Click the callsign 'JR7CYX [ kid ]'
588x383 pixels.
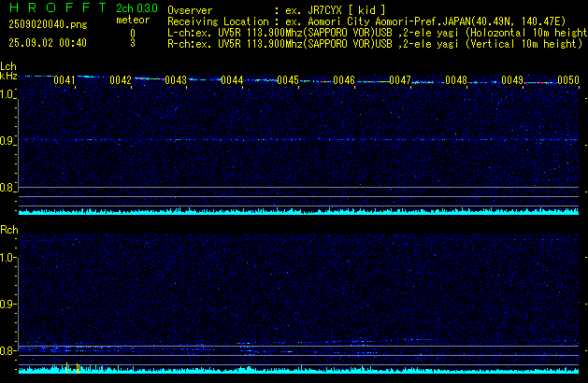pos(347,10)
